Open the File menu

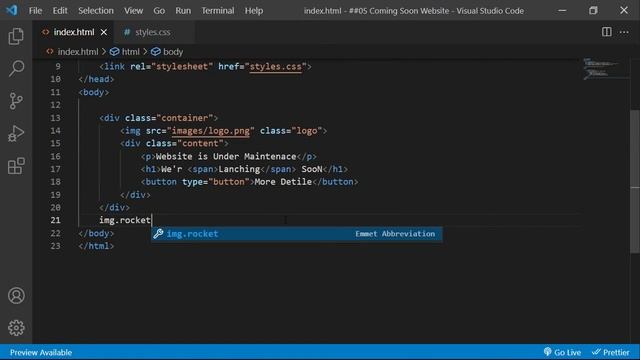coord(35,11)
